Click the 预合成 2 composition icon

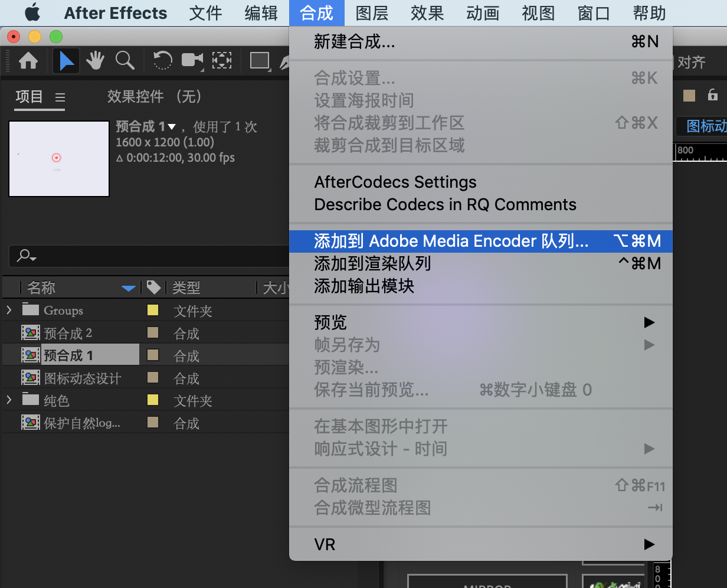click(31, 334)
